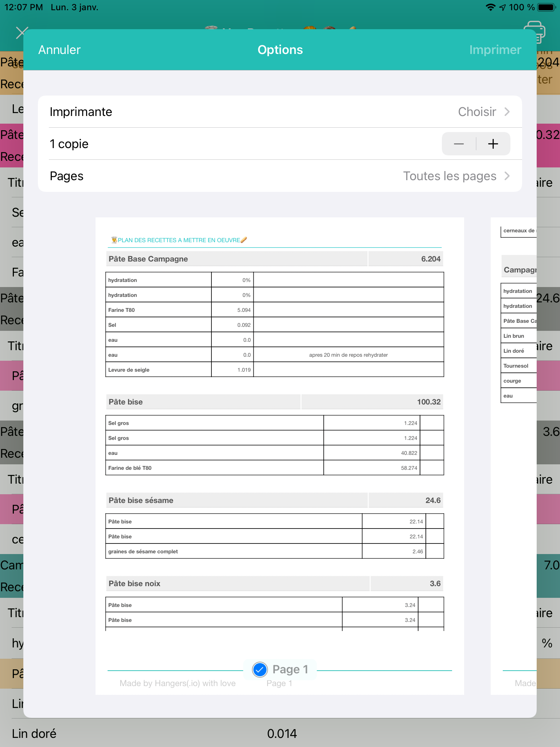Click the 40.822 eau value
The width and height of the screenshot is (560, 747).
[x=409, y=453]
